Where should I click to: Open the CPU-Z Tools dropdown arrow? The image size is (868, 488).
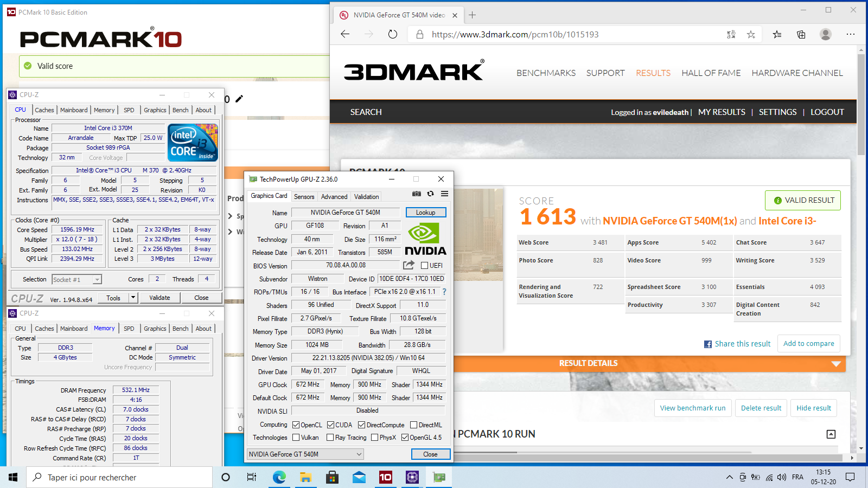[x=133, y=298]
